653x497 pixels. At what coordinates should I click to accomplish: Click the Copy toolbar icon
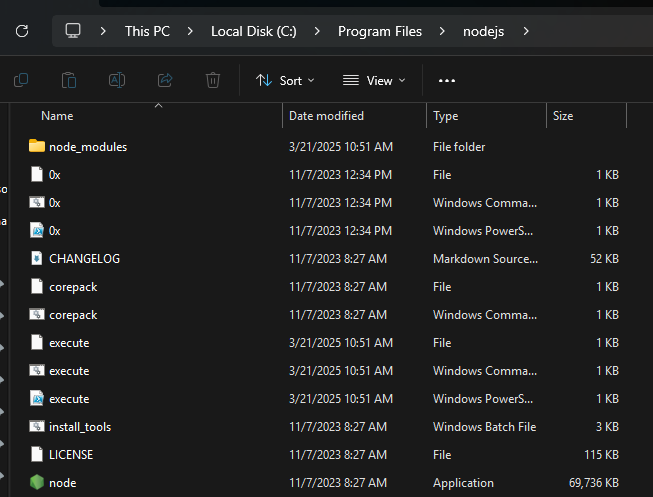click(21, 80)
